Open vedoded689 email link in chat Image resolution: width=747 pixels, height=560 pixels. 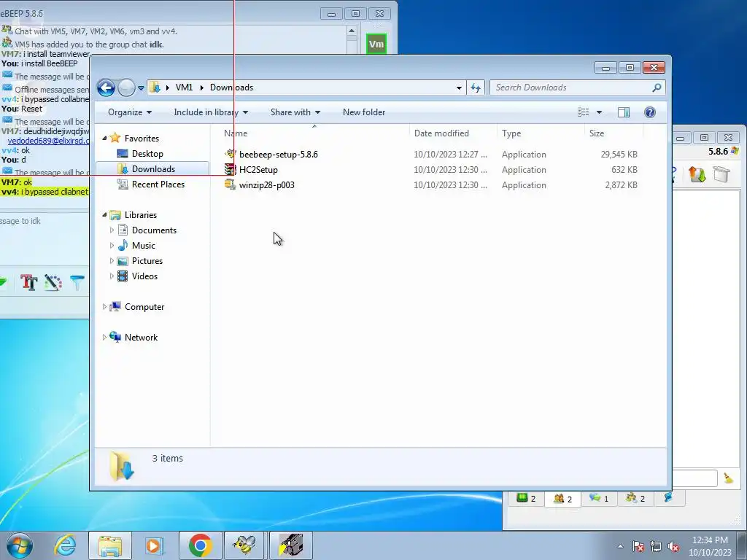click(48, 141)
